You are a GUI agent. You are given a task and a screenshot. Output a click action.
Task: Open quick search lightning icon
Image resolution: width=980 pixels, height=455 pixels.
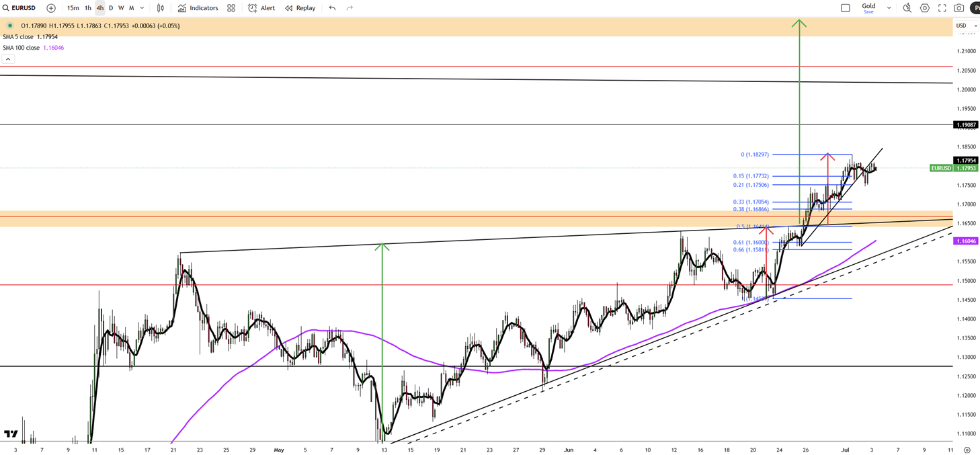click(907, 8)
